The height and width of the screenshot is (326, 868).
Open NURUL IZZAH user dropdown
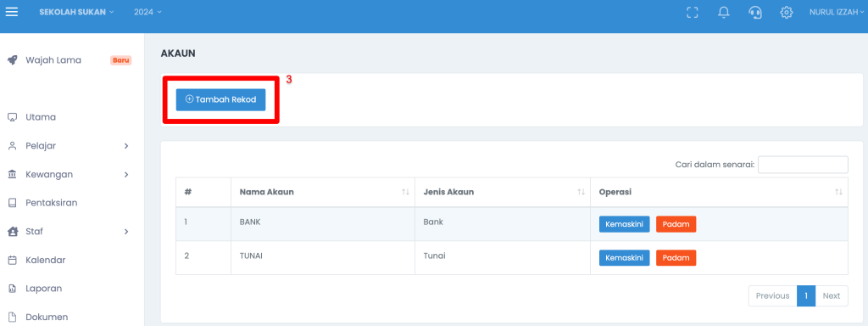tap(837, 12)
